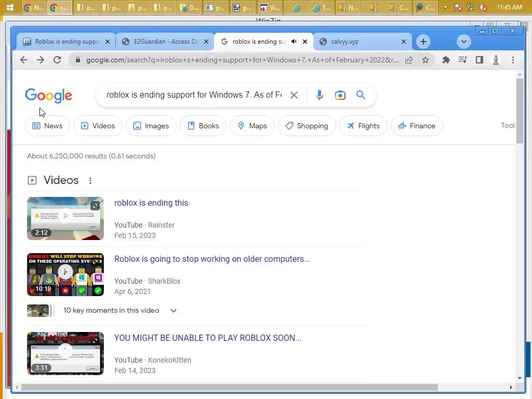Submit search with magnifier icon
532x399 pixels.
click(361, 95)
